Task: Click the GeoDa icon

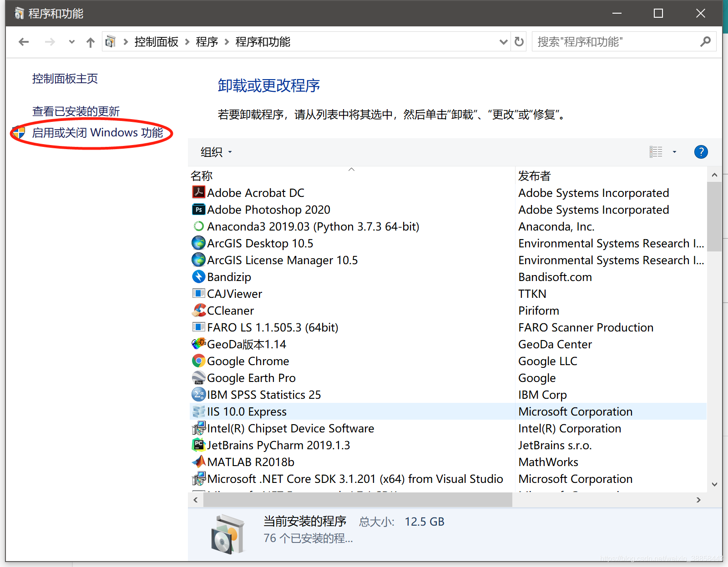Action: point(198,344)
